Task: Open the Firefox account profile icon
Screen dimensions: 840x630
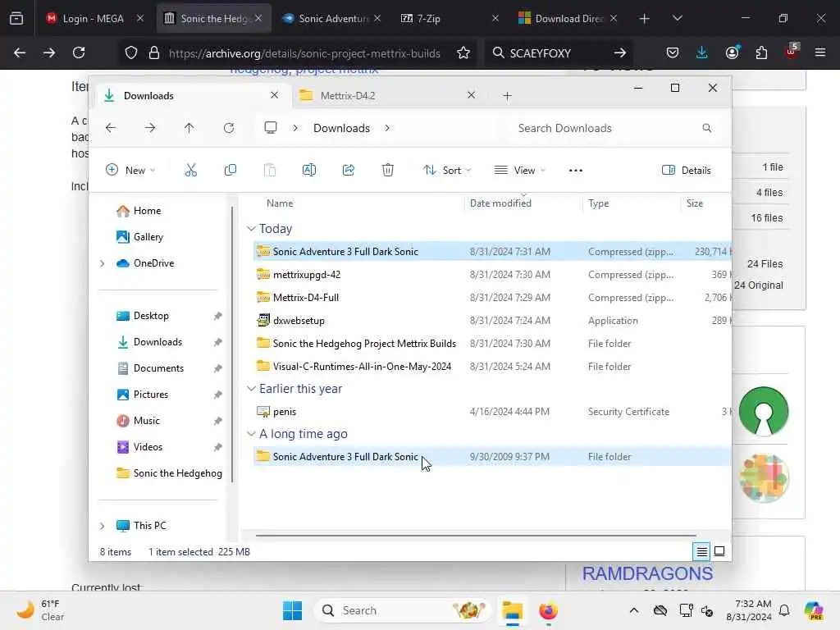Action: [x=732, y=52]
